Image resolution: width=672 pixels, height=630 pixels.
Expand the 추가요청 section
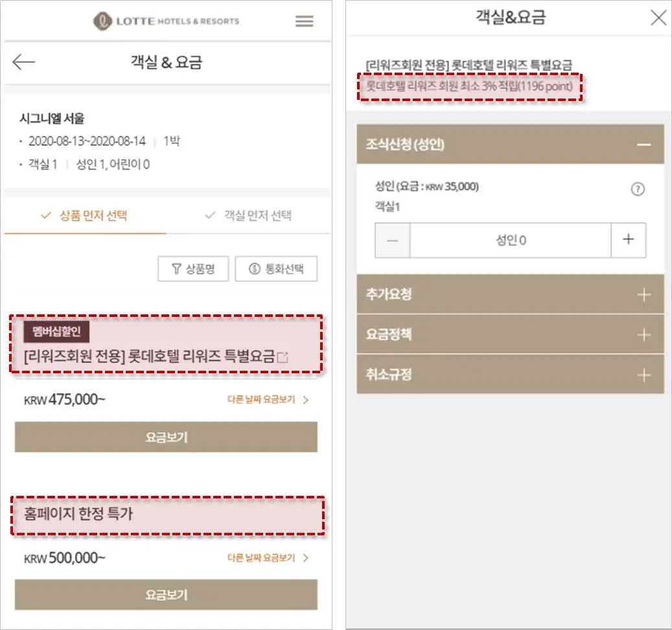tap(510, 294)
